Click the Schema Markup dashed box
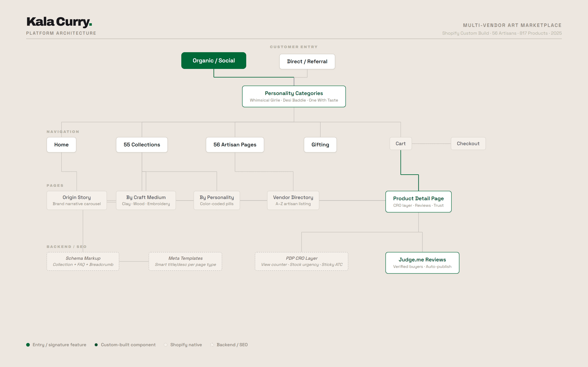 point(83,261)
